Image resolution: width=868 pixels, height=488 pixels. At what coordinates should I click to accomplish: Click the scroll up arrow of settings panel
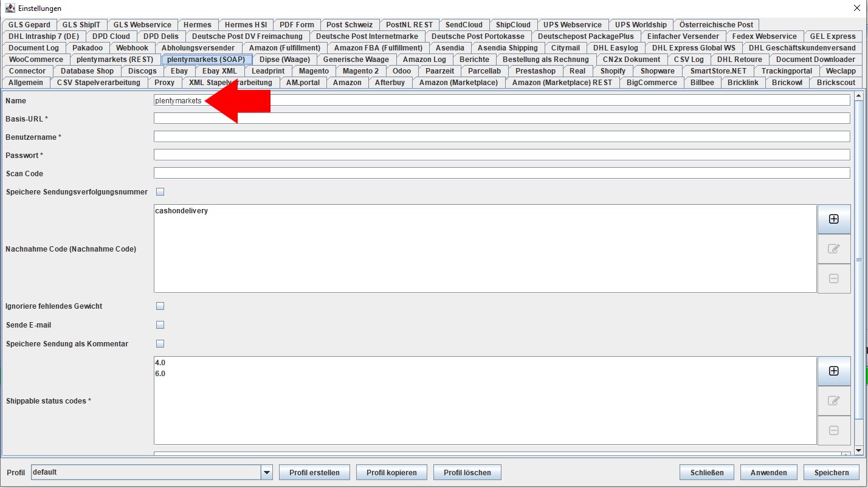click(x=859, y=96)
